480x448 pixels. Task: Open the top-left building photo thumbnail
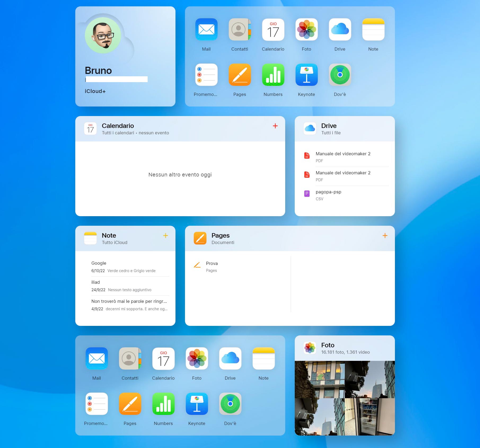point(320,379)
